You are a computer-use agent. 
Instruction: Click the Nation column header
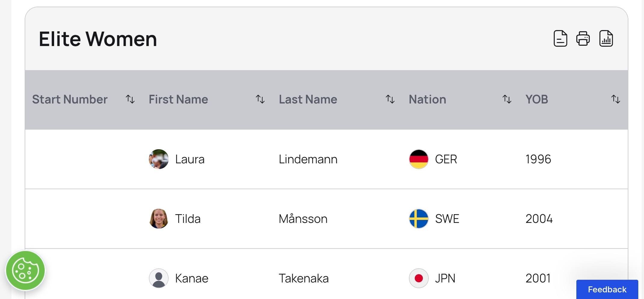click(427, 99)
